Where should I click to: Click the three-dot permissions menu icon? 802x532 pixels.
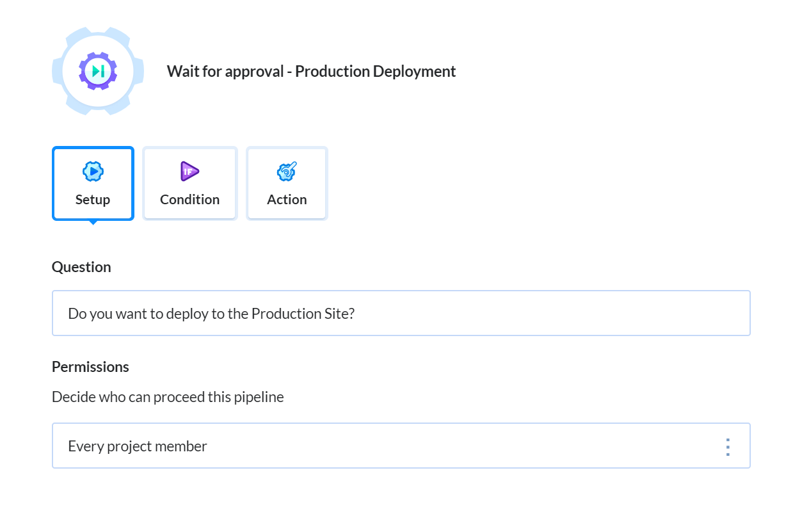(727, 447)
